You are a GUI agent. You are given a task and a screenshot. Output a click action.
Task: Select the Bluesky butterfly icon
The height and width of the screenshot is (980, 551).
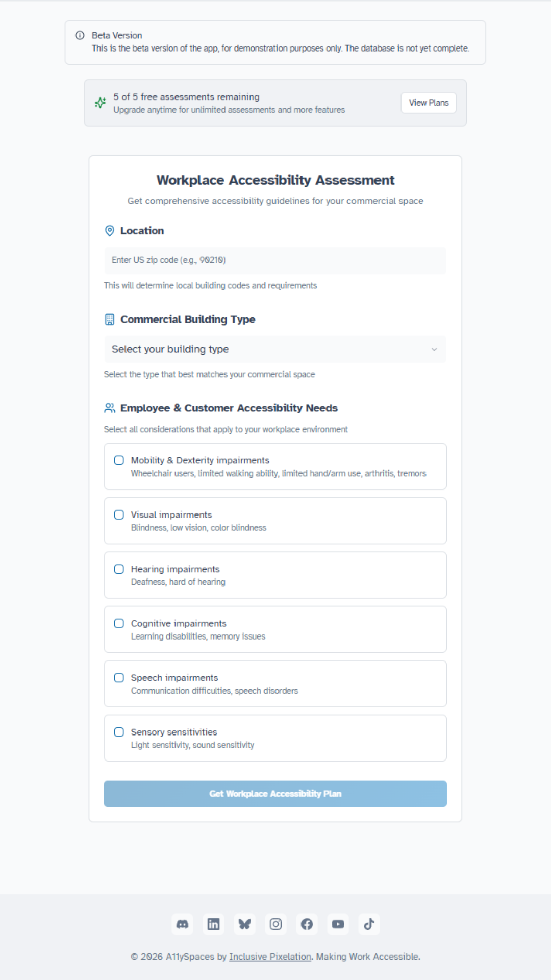click(x=244, y=924)
